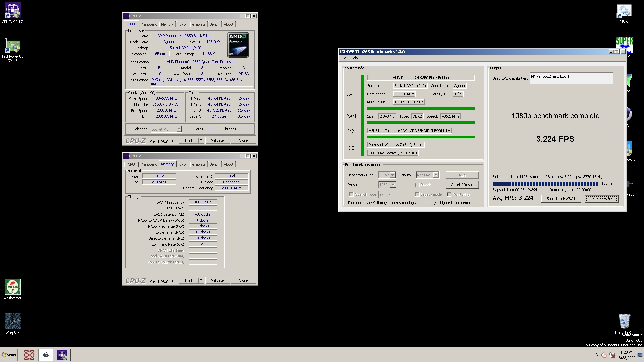Click the DRAM Frequency 406.2 MHz value
The image size is (644, 362).
[x=203, y=202]
